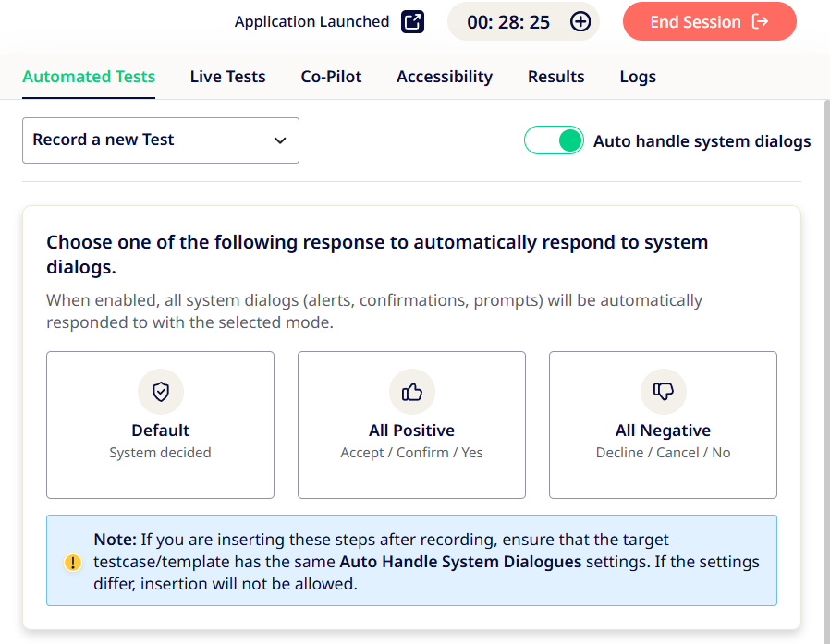Toggle the Auto handle system dialogs switch
This screenshot has width=830, height=644.
[554, 140]
